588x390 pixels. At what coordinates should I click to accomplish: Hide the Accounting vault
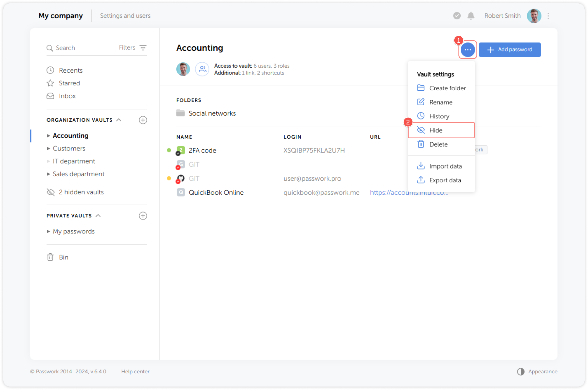(435, 130)
